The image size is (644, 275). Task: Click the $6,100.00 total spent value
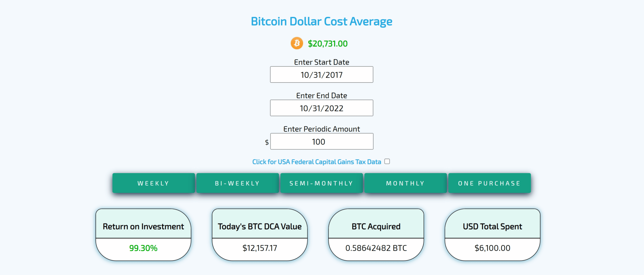click(492, 248)
